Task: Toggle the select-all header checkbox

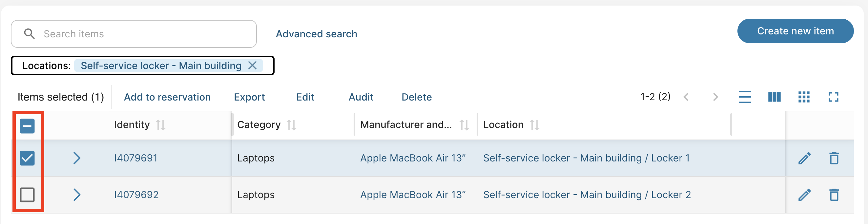Action: pos(27,126)
